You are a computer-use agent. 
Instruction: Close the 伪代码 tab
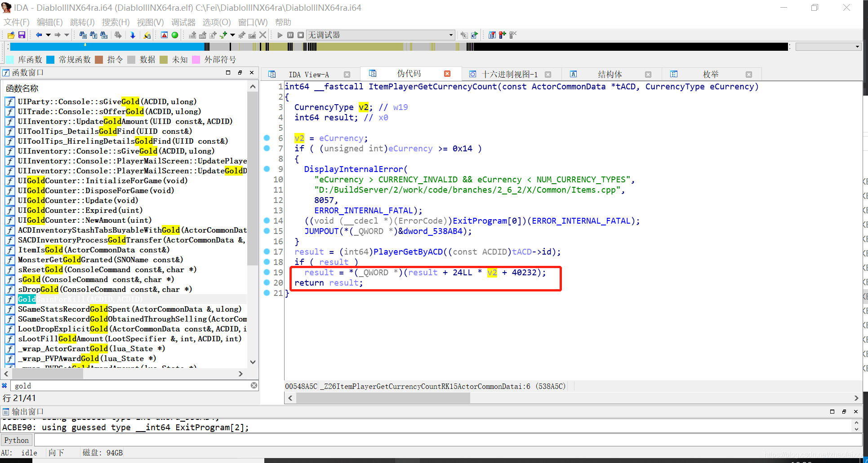click(447, 74)
